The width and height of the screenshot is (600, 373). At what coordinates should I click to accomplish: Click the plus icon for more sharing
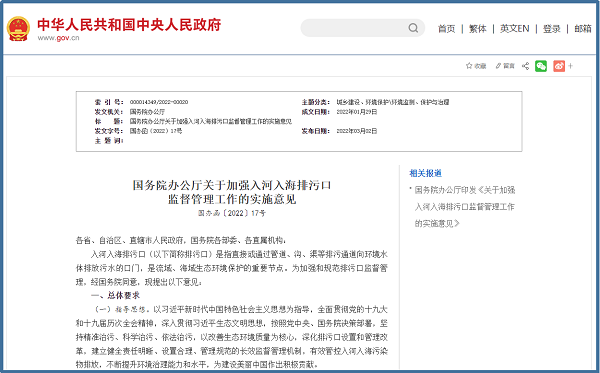tap(571, 66)
